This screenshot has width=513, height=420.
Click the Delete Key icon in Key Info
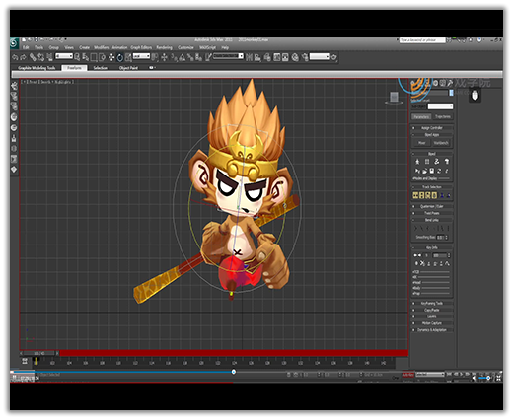(x=422, y=263)
